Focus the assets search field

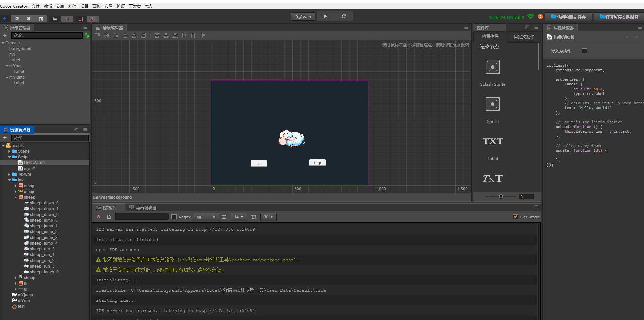[x=50, y=138]
